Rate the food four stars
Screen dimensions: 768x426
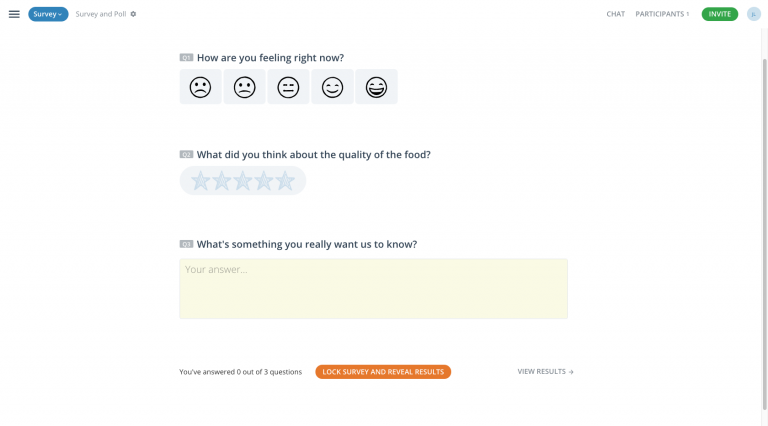264,181
